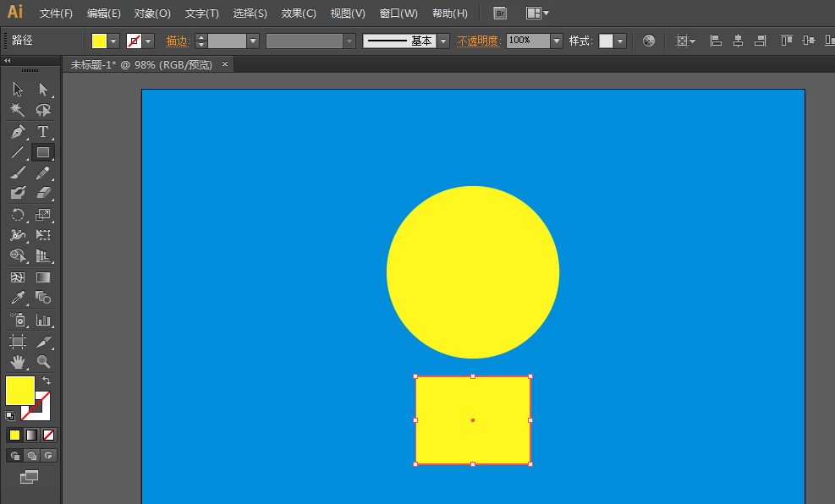Select the Direct Selection tool
835x504 pixels.
pos(43,89)
